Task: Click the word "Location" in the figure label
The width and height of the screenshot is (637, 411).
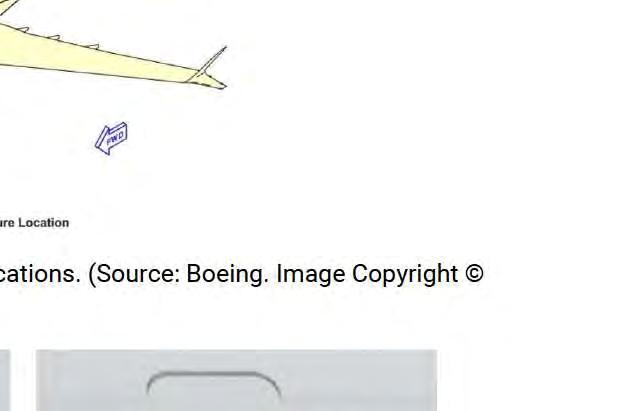Action: pyautogui.click(x=43, y=223)
